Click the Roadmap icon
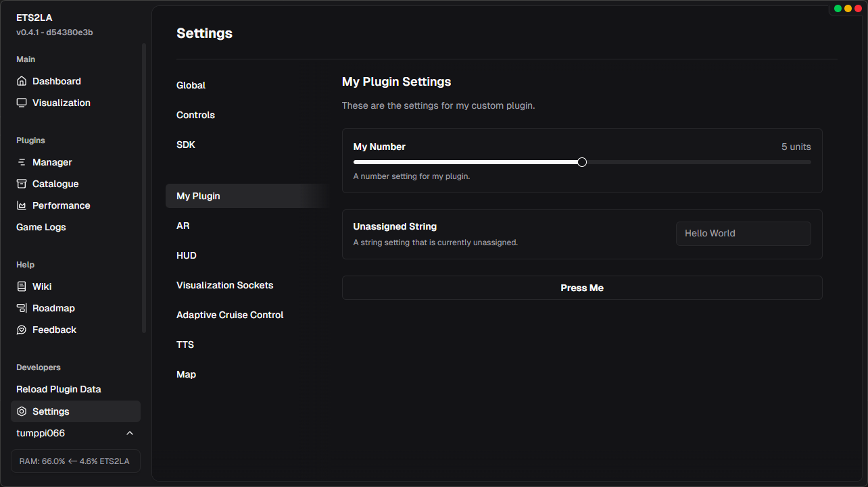Screen dimensions: 868x487 pyautogui.click(x=22, y=307)
